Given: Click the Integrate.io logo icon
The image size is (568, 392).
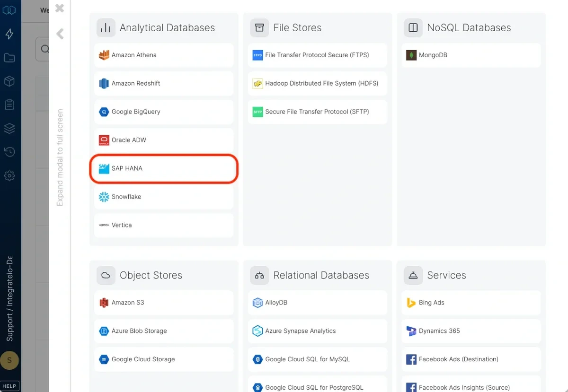Looking at the screenshot, I should coord(9,9).
